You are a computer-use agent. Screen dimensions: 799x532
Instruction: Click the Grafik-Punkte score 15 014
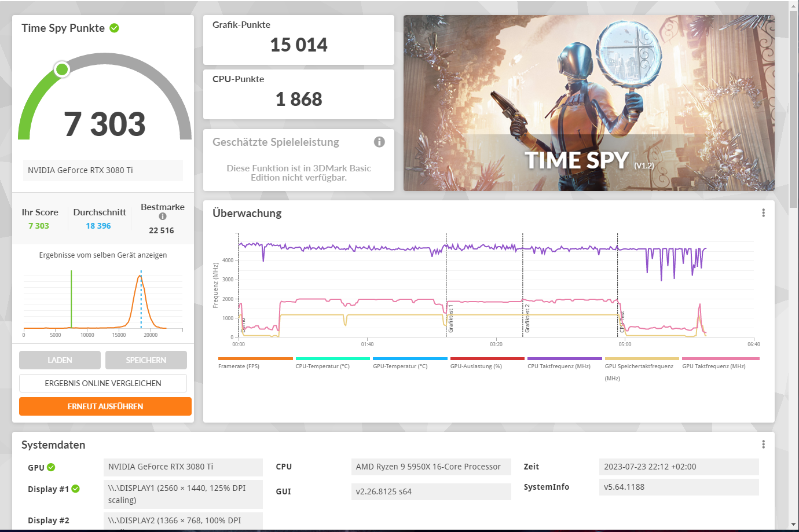[299, 45]
